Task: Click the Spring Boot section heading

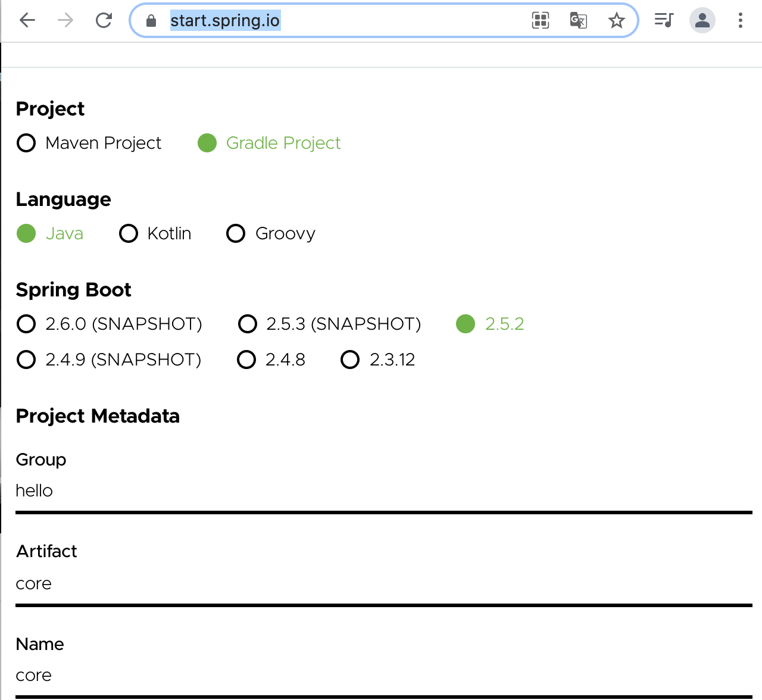Action: click(x=73, y=290)
